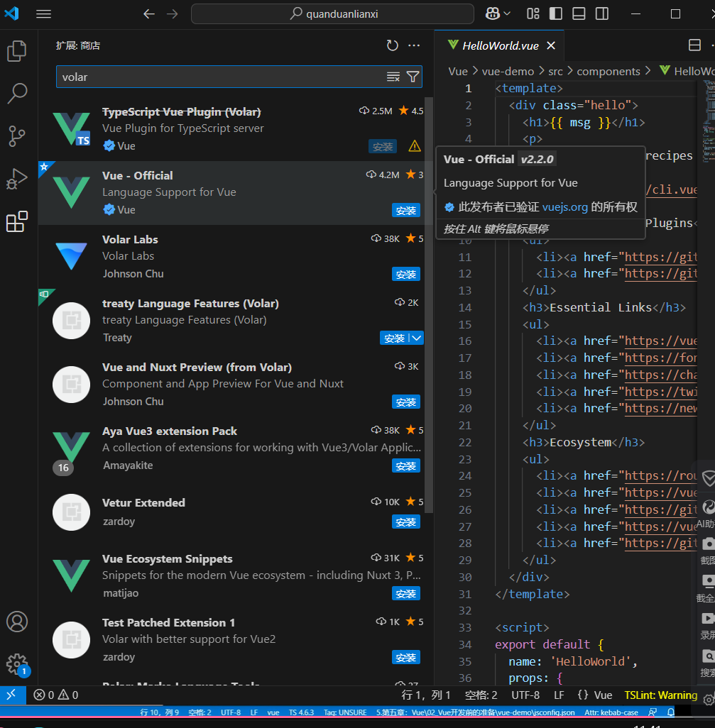Open the command center search quanduanlianxi
715x728 pixels.
332,14
